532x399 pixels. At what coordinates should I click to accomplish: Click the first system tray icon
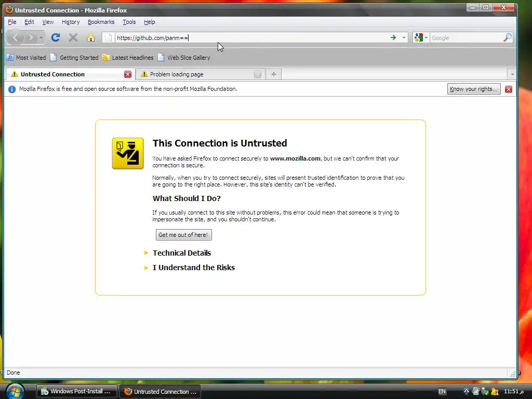pos(467,391)
